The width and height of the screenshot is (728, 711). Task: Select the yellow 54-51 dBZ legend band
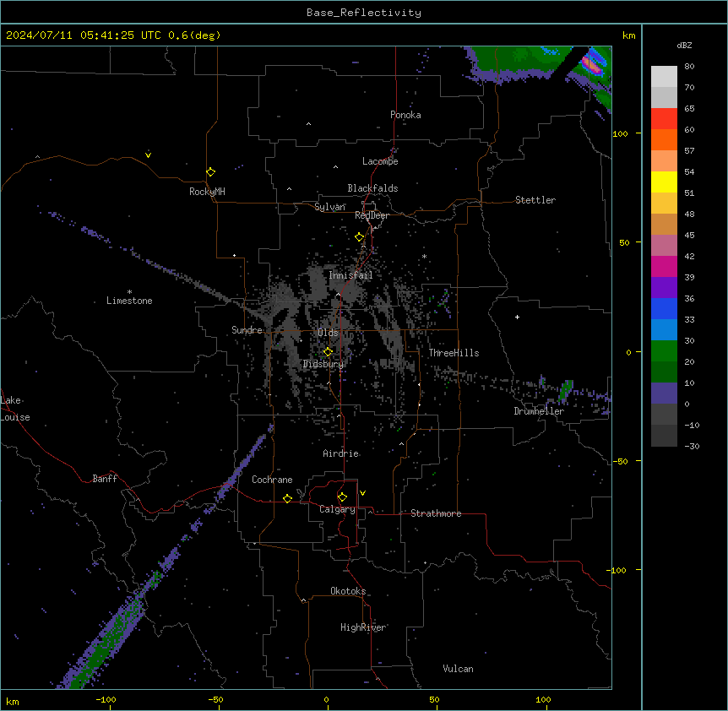point(664,182)
